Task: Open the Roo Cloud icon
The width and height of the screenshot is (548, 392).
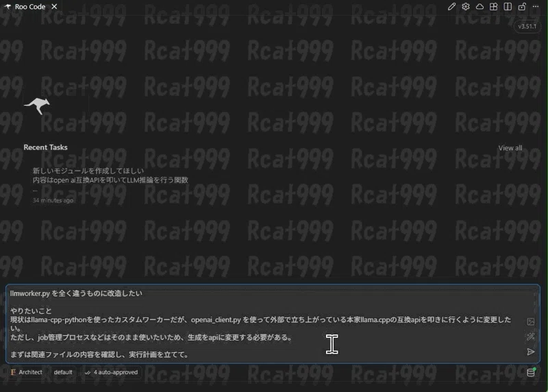Action: 480,7
